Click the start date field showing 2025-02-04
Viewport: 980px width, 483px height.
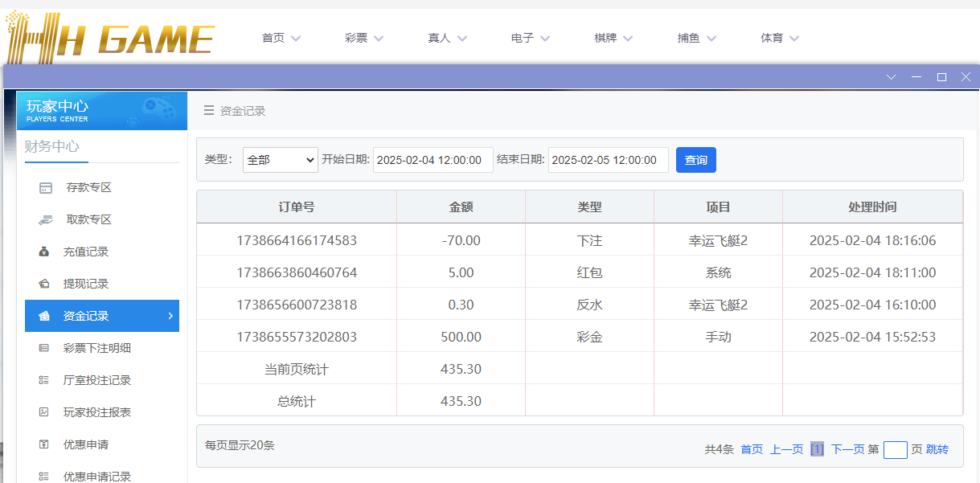coord(433,159)
